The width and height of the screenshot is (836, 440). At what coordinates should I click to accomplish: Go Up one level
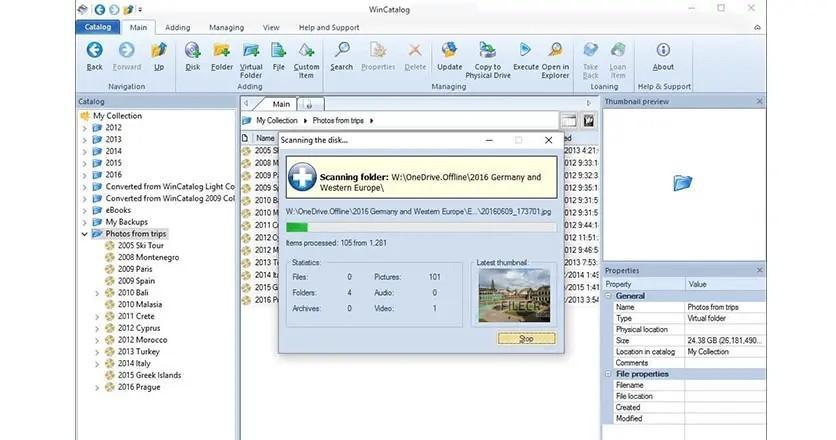[x=159, y=56]
